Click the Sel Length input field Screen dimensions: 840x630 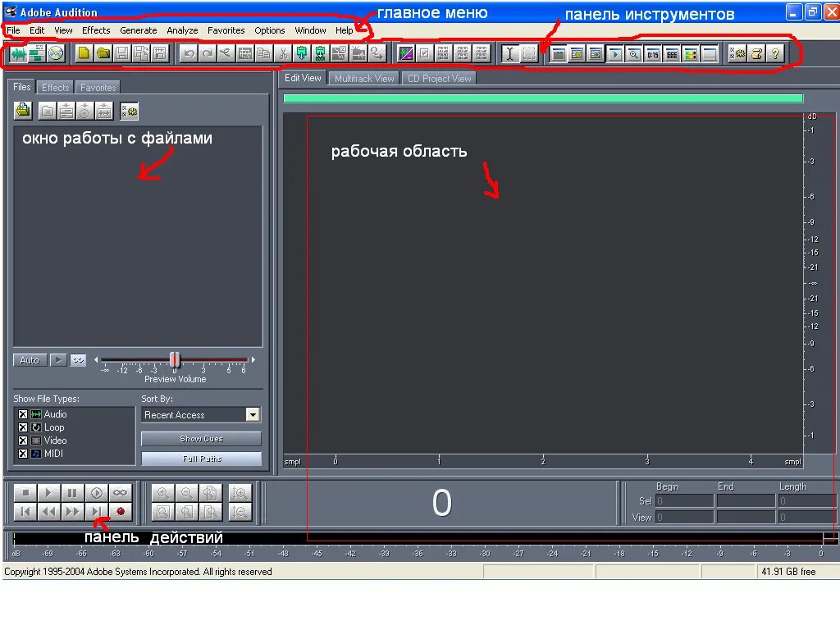[807, 501]
